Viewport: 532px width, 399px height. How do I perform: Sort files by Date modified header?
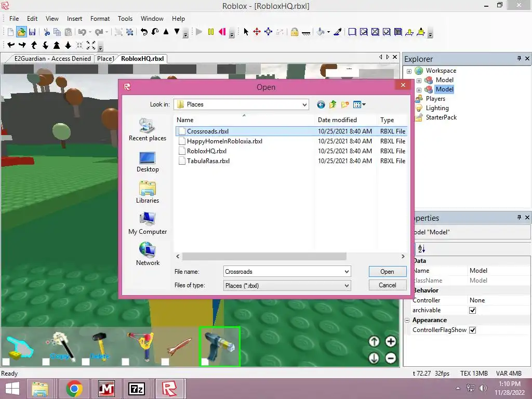[345, 120]
